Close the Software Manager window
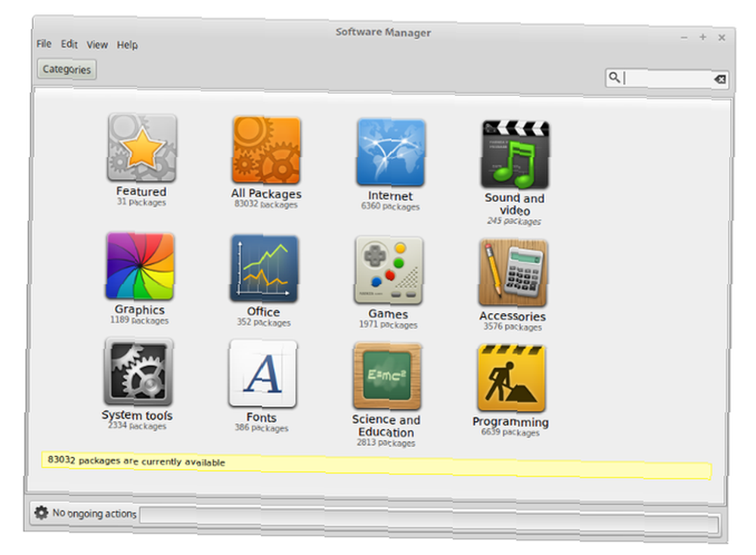Image resolution: width=756 pixels, height=555 pixels. (722, 38)
